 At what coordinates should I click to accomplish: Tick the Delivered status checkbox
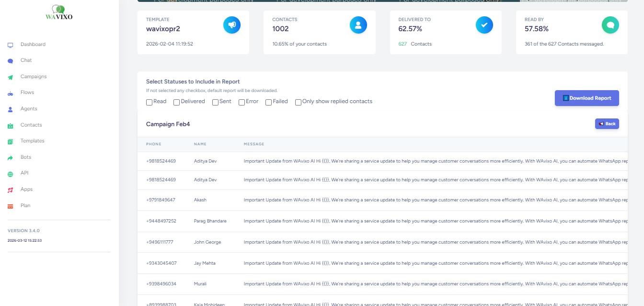(x=177, y=102)
